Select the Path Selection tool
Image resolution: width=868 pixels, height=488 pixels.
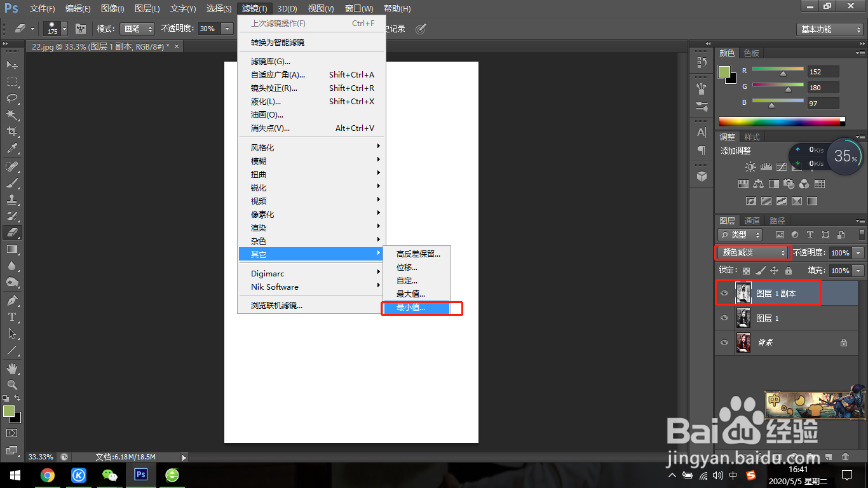pyautogui.click(x=12, y=333)
